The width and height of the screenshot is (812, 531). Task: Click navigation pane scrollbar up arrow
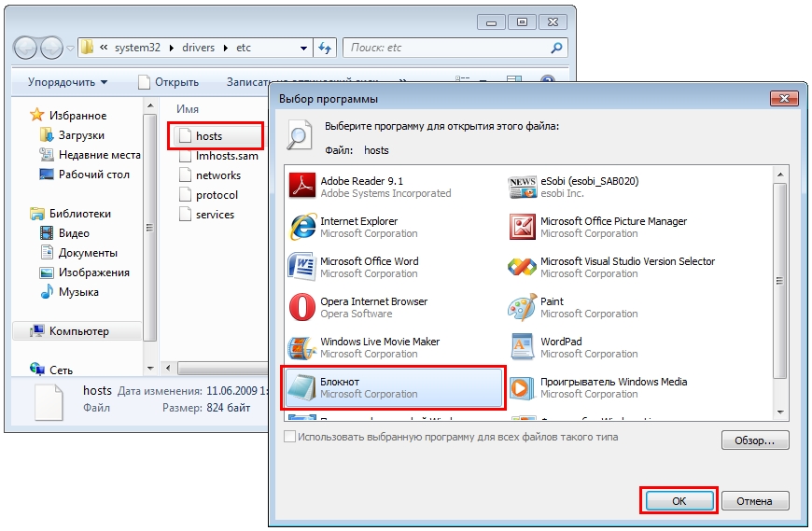click(150, 106)
